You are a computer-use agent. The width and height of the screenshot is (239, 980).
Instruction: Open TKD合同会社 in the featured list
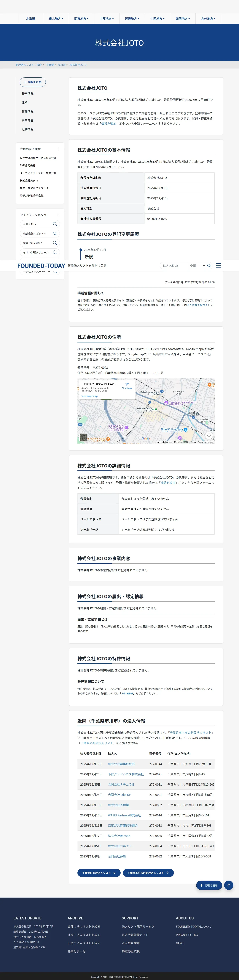[28, 165]
